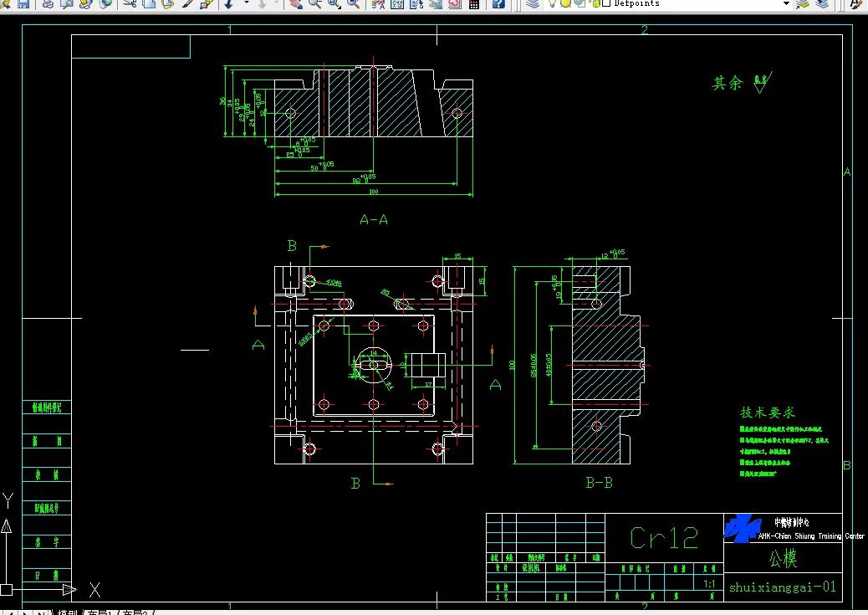Viewport: 868px width, 615px height.
Task: Toggle the Defpoints layer freeze sun icon
Action: click(565, 3)
